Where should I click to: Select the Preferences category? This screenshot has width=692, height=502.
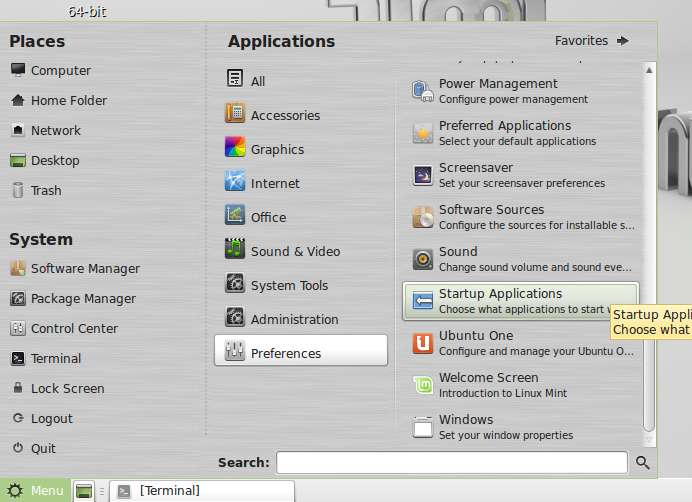pyautogui.click(x=301, y=351)
